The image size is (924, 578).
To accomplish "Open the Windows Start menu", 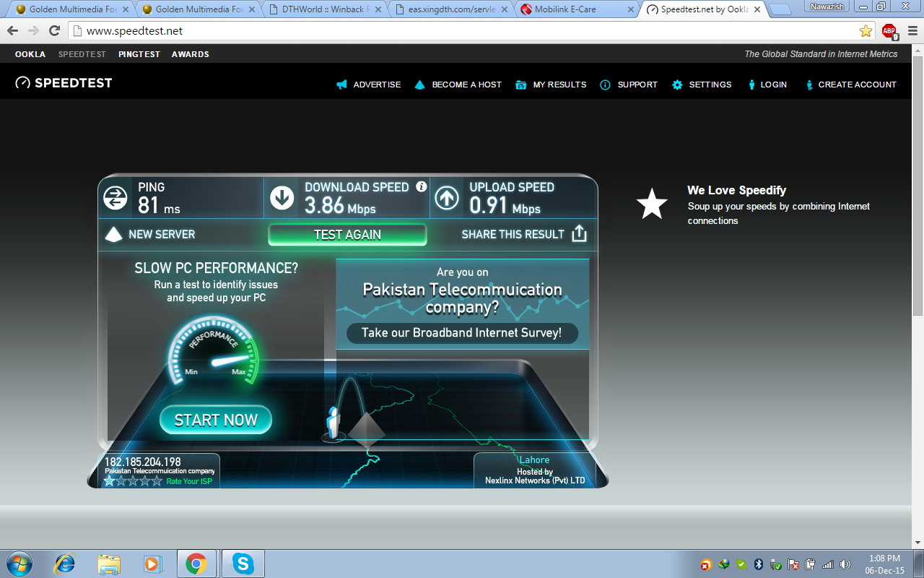I will click(x=19, y=564).
